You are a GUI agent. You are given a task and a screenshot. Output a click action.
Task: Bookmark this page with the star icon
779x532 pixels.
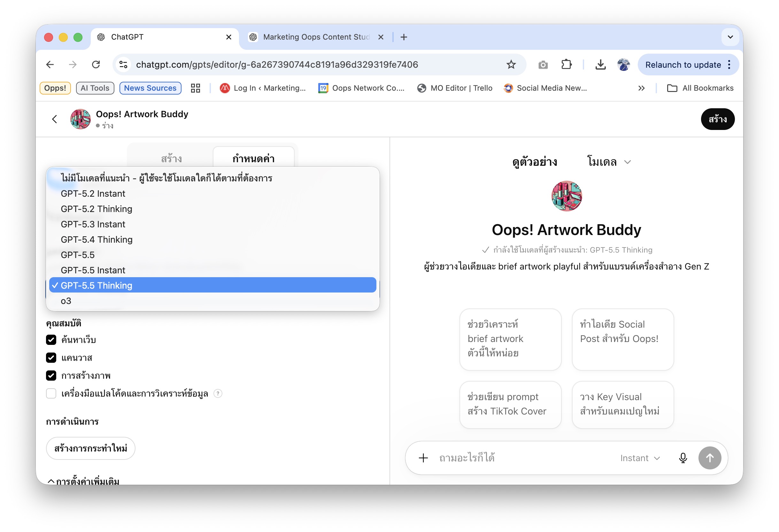511,64
